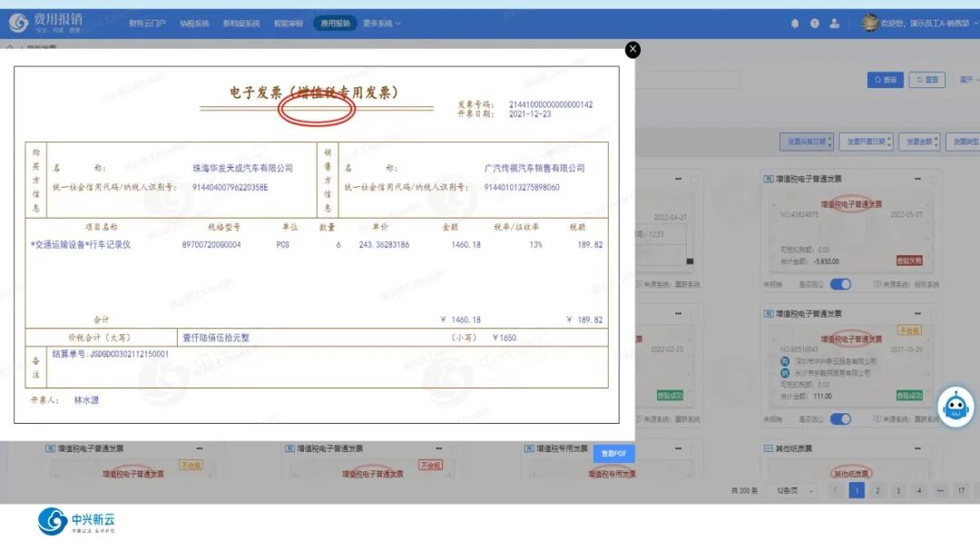Jump ahead with pagination ellipsis
The height and width of the screenshot is (551, 980).
(x=940, y=491)
